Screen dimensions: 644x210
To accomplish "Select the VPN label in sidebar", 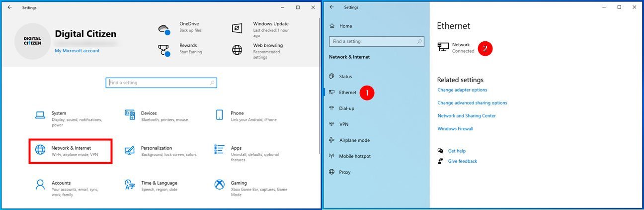I will point(344,124).
